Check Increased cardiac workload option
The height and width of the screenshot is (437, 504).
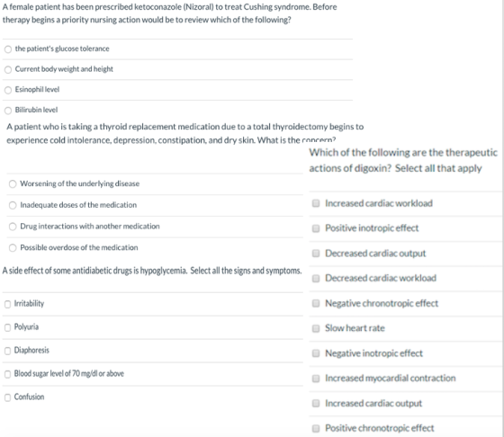[x=316, y=203]
